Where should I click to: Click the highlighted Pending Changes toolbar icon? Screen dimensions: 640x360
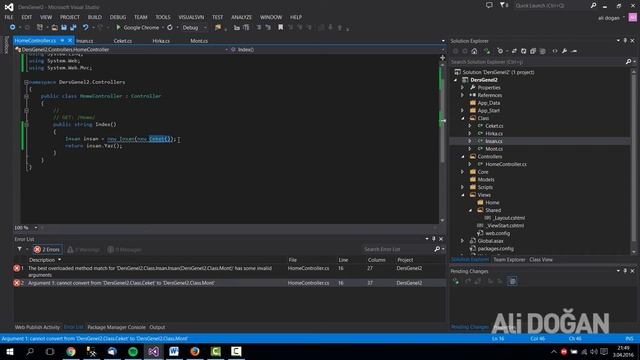[513, 281]
